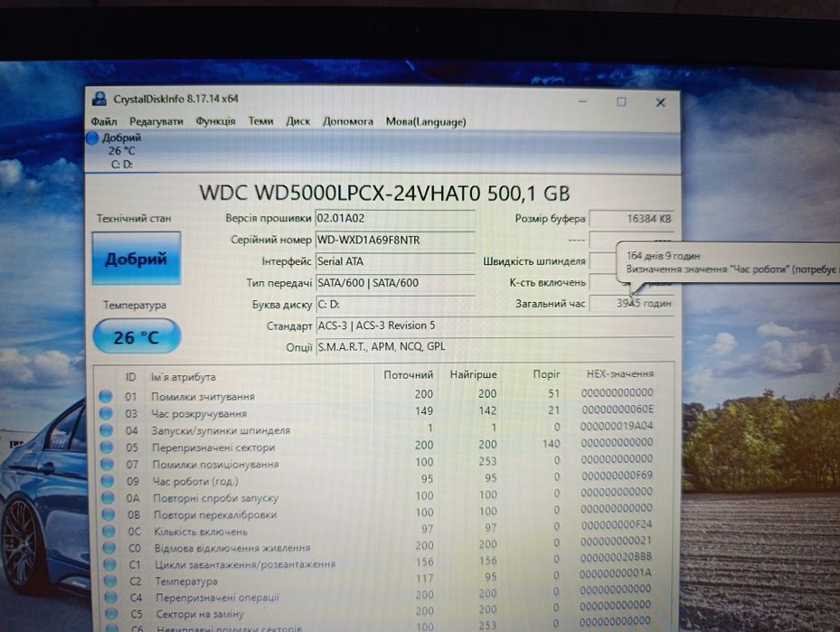Select the Повтори перекалібровки attribute name
The image size is (840, 632).
tap(215, 514)
